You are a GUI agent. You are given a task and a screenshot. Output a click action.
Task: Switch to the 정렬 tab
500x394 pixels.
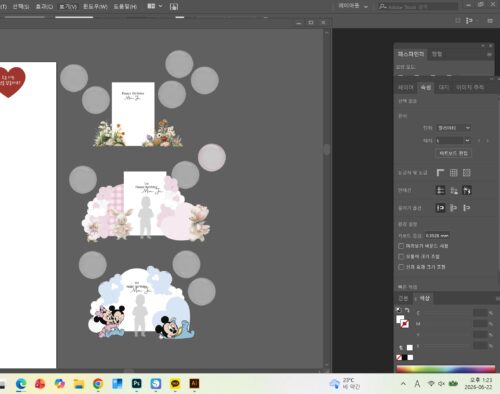(437, 54)
